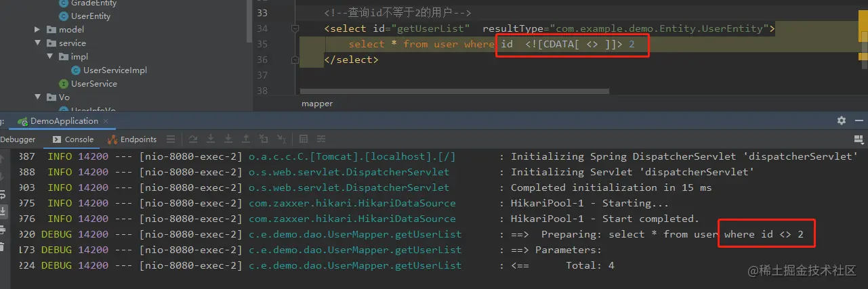Open UserServiceImpl class file
868x289 pixels.
115,70
